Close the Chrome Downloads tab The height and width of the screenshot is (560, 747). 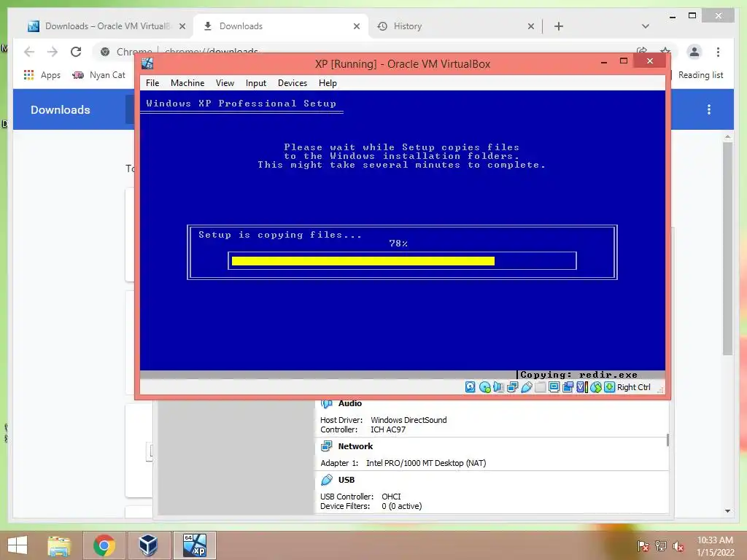[x=356, y=27]
